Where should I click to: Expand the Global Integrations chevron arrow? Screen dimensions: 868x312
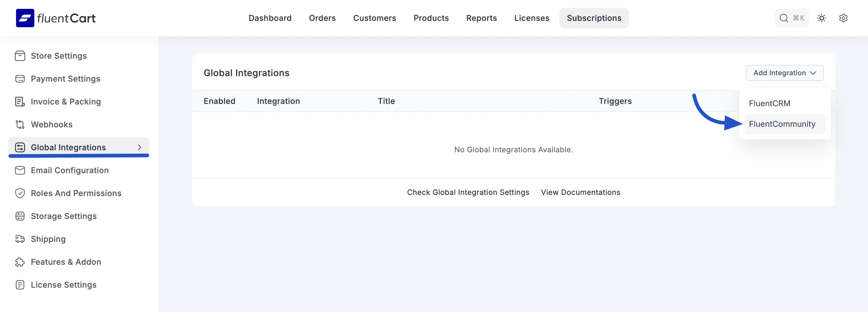point(140,147)
